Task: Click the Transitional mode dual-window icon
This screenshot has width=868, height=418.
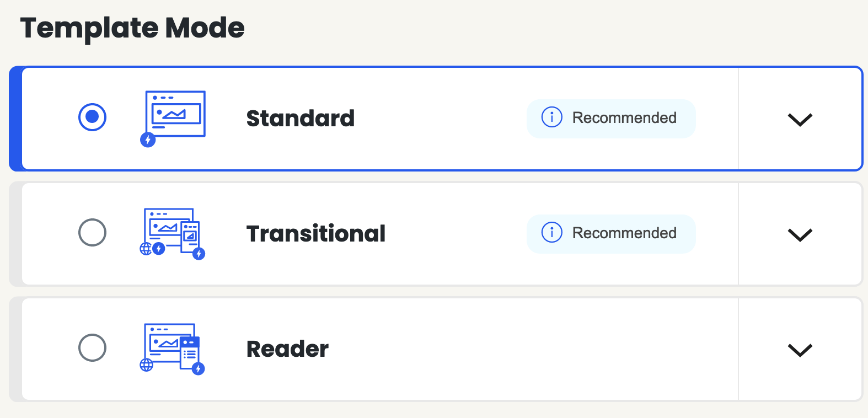Action: point(173,234)
